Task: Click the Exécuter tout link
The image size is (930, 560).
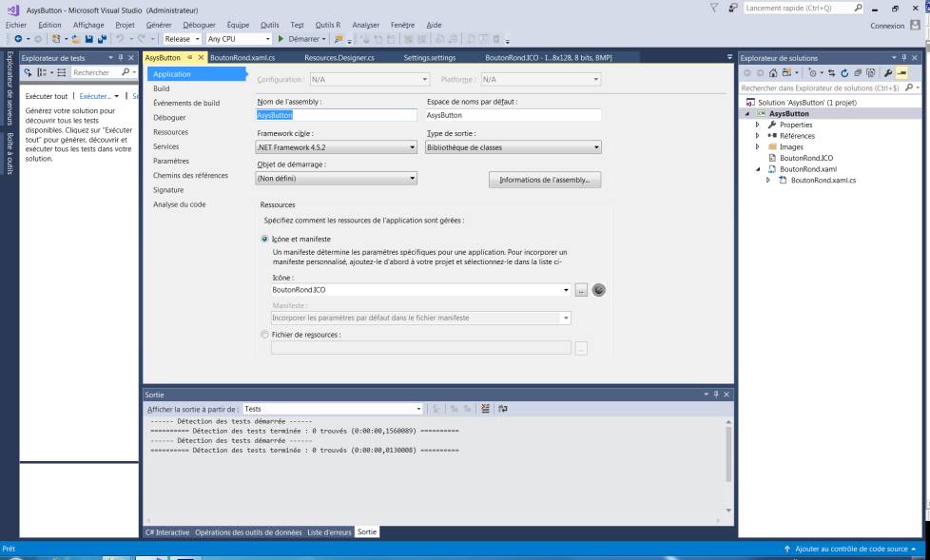Action: click(x=47, y=96)
